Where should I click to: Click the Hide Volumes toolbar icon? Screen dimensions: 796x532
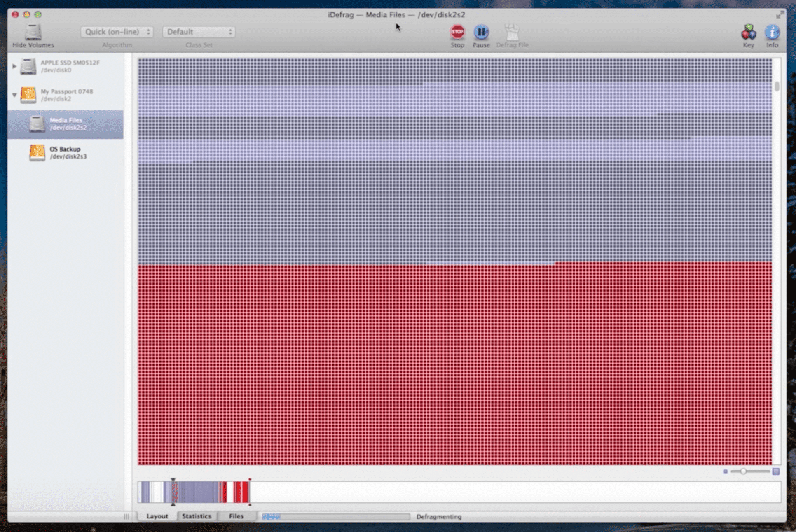pos(33,33)
